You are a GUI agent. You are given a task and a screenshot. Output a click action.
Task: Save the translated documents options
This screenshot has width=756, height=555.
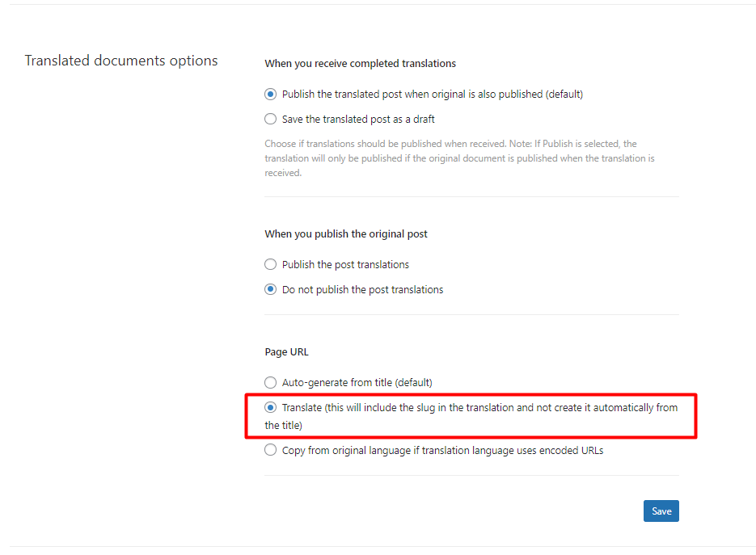click(661, 511)
